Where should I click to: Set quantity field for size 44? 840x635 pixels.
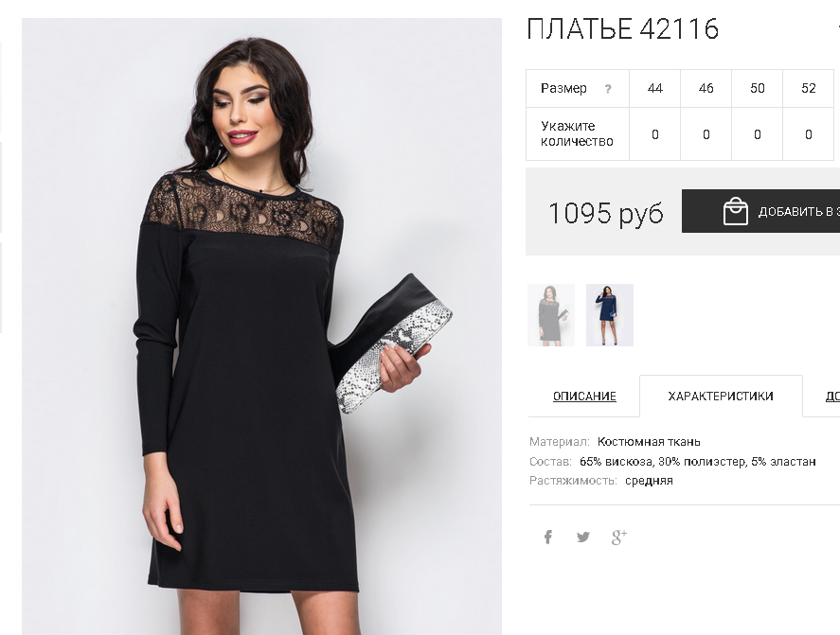(654, 134)
